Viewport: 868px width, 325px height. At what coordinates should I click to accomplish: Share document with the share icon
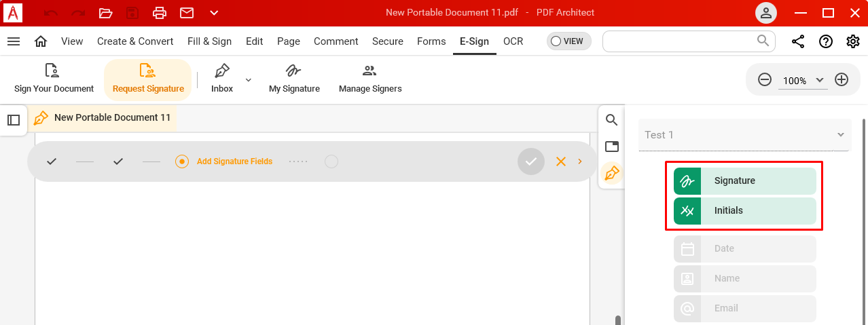click(x=798, y=41)
